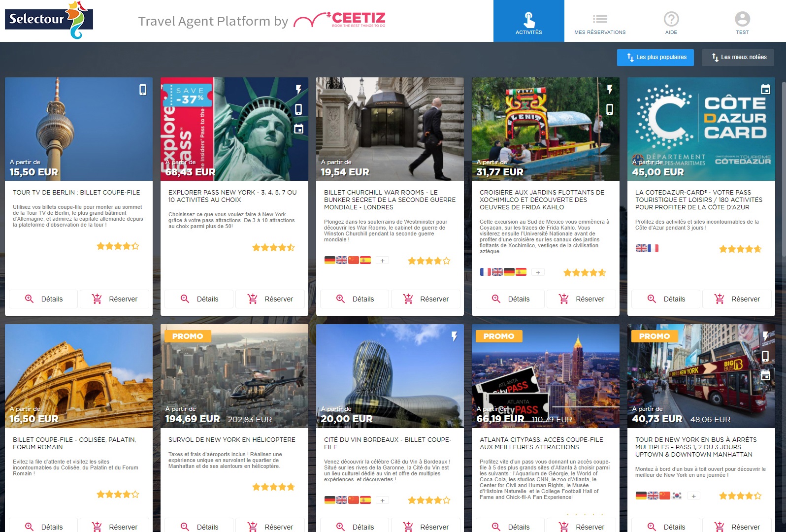Click instant confirmation bolt on Explorer Pass card
The width and height of the screenshot is (786, 532).
[x=298, y=89]
